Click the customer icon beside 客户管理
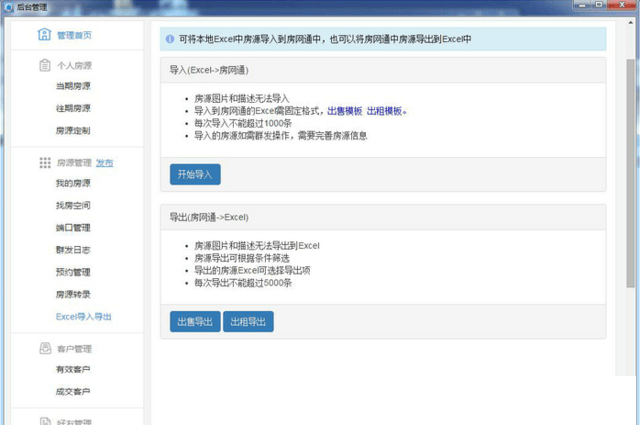The width and height of the screenshot is (640, 425). (x=45, y=348)
